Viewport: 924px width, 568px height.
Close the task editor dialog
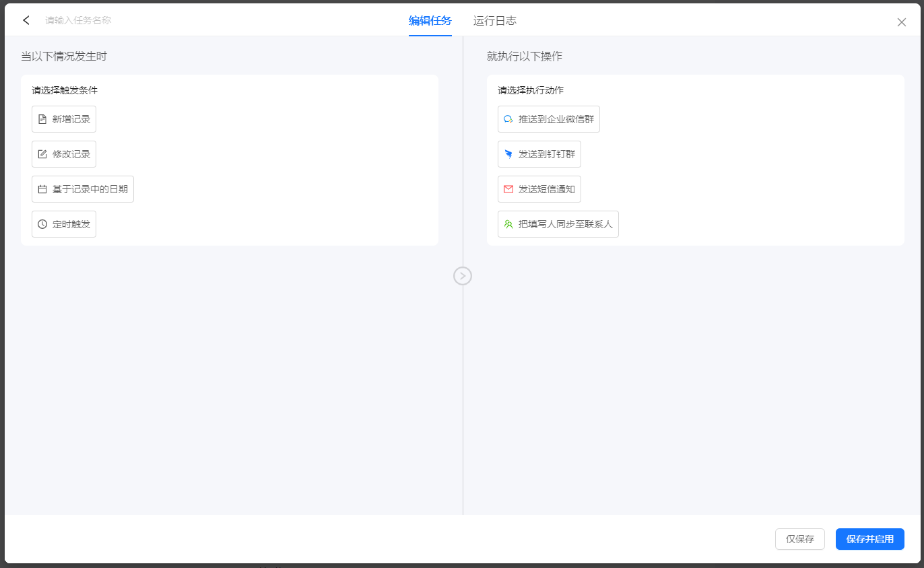click(x=902, y=22)
